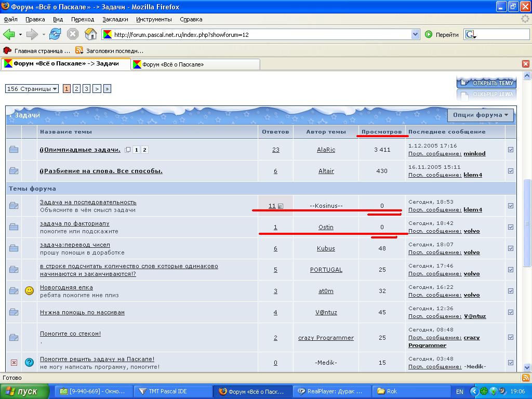Click the Firefox Reload page icon
The height and width of the screenshot is (399, 532).
(x=55, y=34)
